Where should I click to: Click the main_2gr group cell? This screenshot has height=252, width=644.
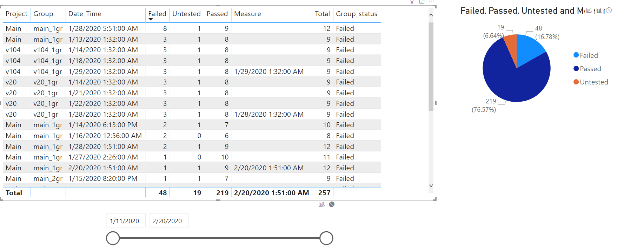48,179
